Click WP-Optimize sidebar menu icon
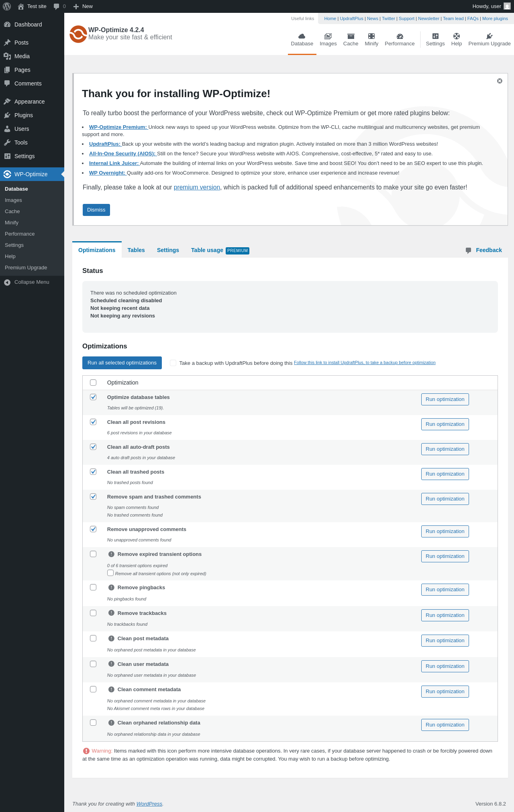Image resolution: width=514 pixels, height=812 pixels. click(7, 174)
